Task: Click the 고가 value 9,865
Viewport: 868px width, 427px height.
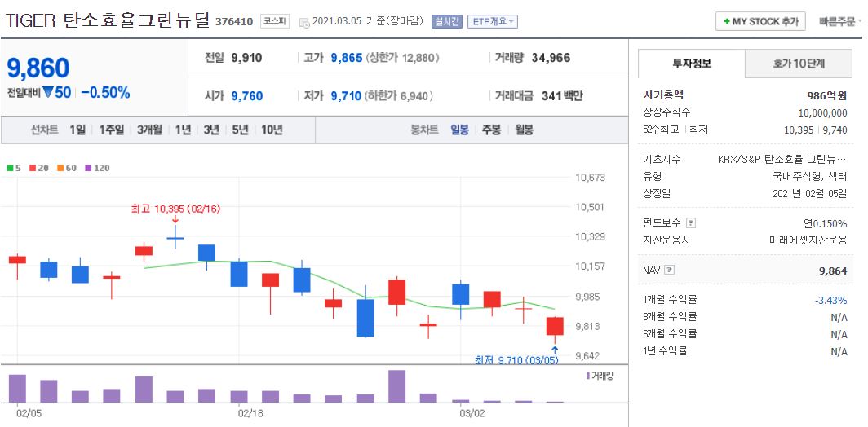Action: pyautogui.click(x=347, y=58)
